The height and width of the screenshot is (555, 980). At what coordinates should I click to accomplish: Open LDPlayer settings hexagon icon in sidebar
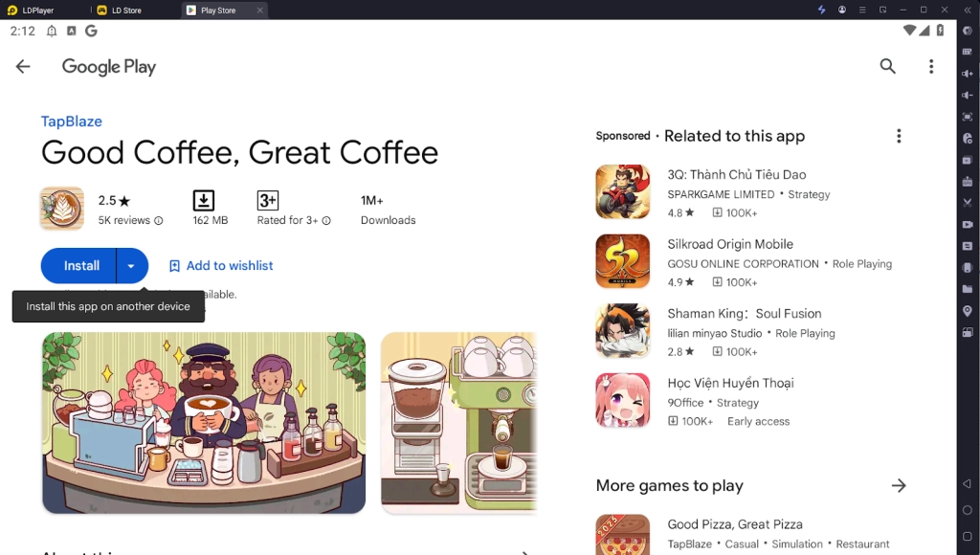pos(968,32)
